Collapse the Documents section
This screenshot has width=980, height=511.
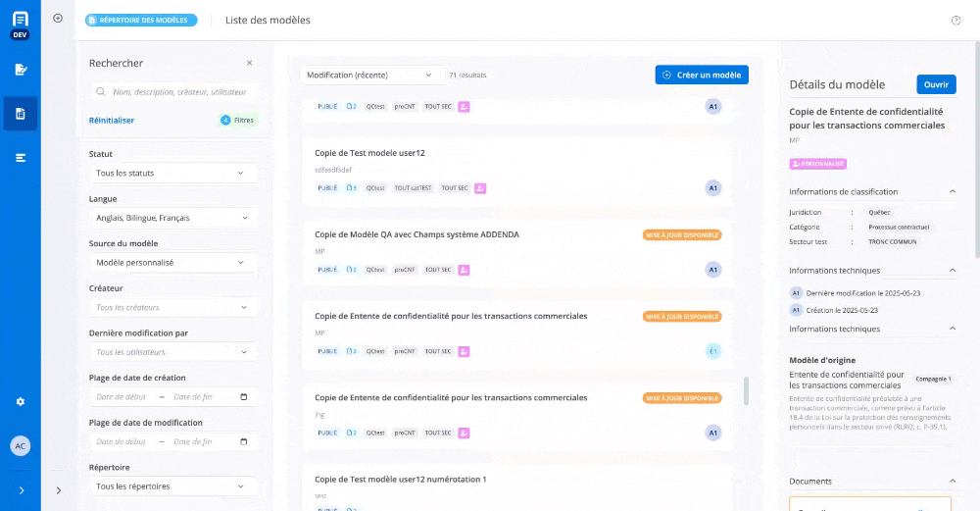click(953, 482)
